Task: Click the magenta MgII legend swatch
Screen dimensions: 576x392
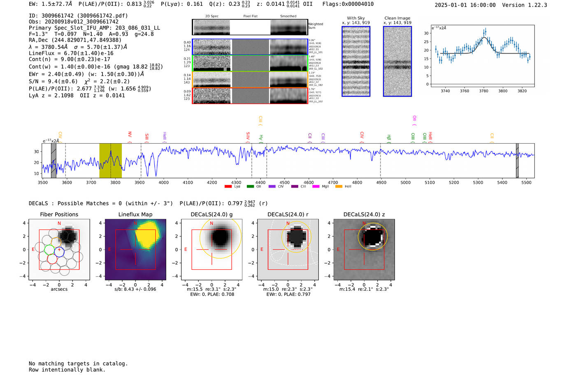Action: [316, 187]
